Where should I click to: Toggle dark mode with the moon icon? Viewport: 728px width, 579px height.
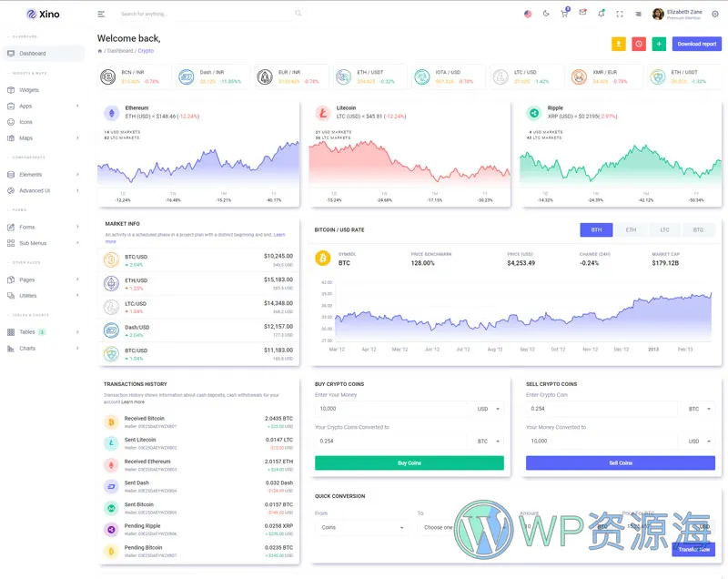click(546, 14)
